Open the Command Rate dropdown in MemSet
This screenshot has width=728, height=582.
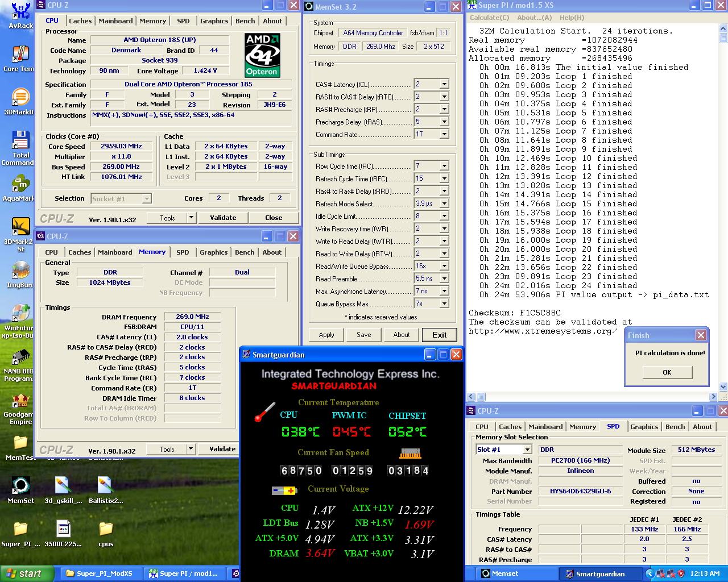(444, 134)
